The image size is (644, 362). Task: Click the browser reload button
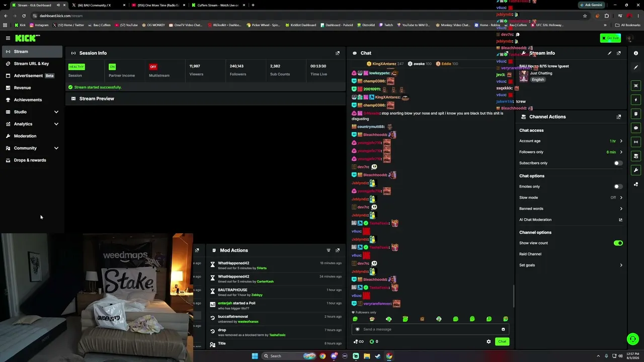click(24, 16)
